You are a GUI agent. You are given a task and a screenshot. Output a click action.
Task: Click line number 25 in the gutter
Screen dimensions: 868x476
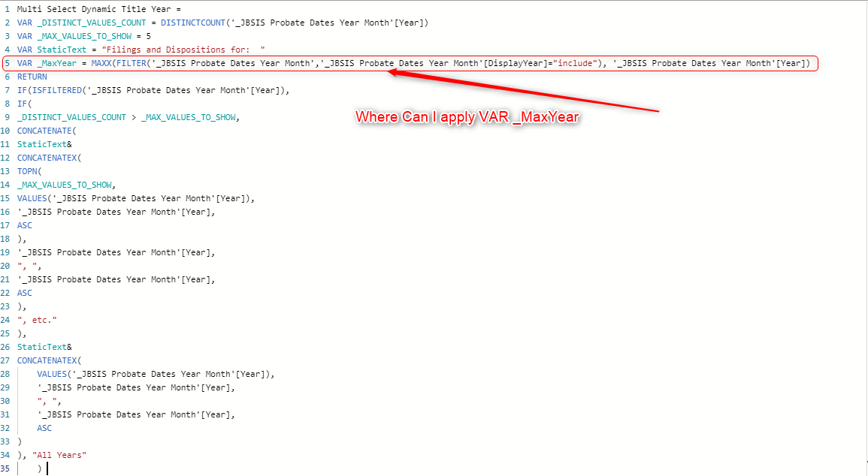pyautogui.click(x=5, y=333)
